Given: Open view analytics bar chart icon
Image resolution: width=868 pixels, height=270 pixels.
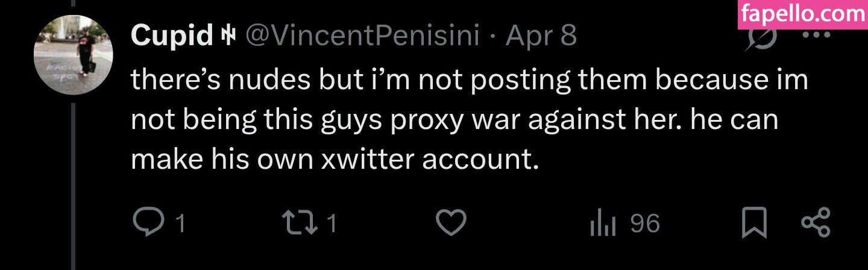Looking at the screenshot, I should click(603, 224).
